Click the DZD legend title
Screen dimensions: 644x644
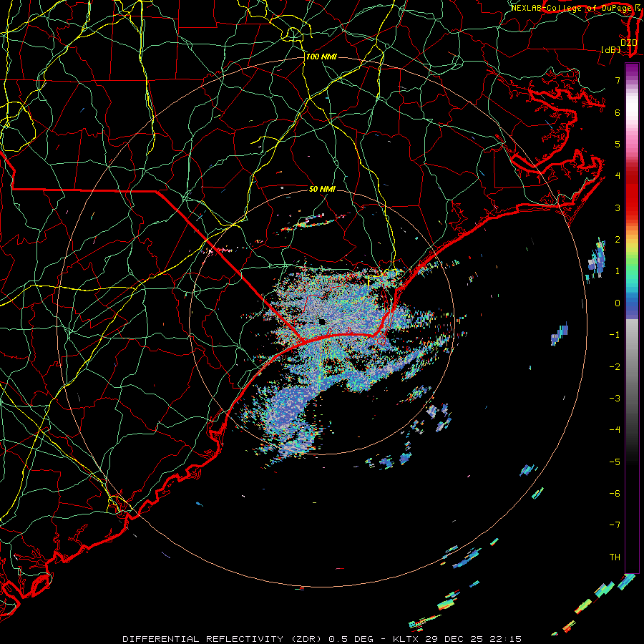point(628,42)
